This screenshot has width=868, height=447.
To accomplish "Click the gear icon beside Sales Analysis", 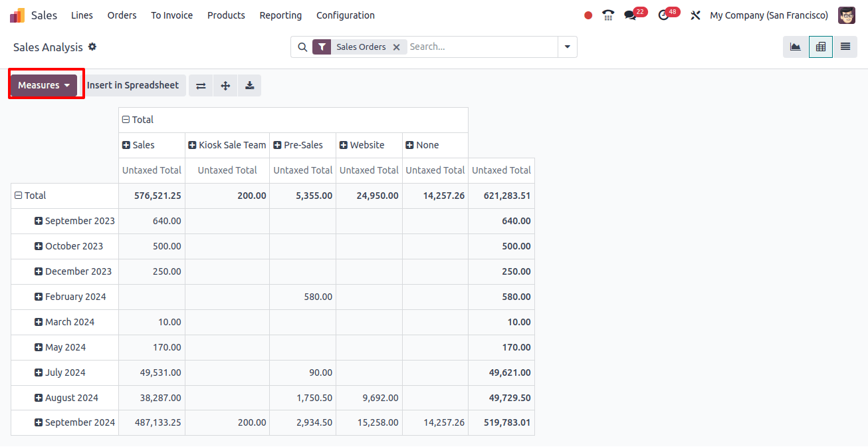I will (92, 47).
